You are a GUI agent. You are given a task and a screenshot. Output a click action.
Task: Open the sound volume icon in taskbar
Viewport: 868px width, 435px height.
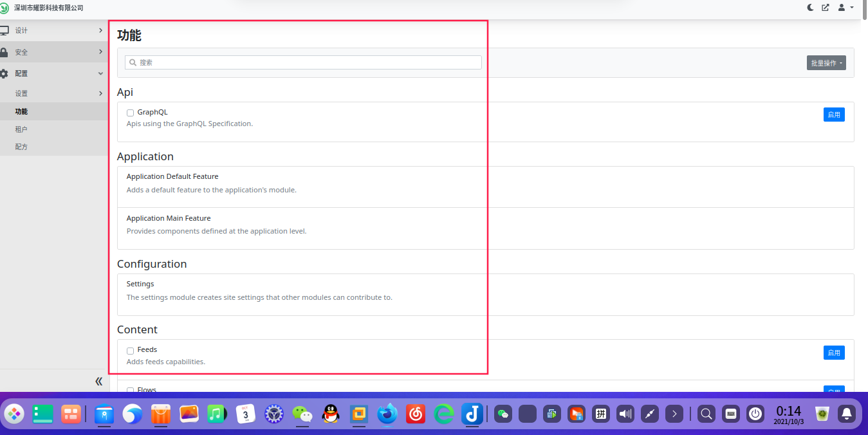(624, 414)
